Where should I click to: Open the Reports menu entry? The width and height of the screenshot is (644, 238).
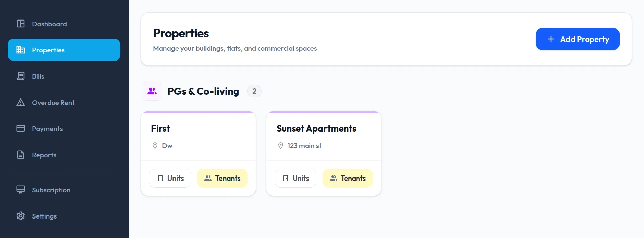(44, 155)
